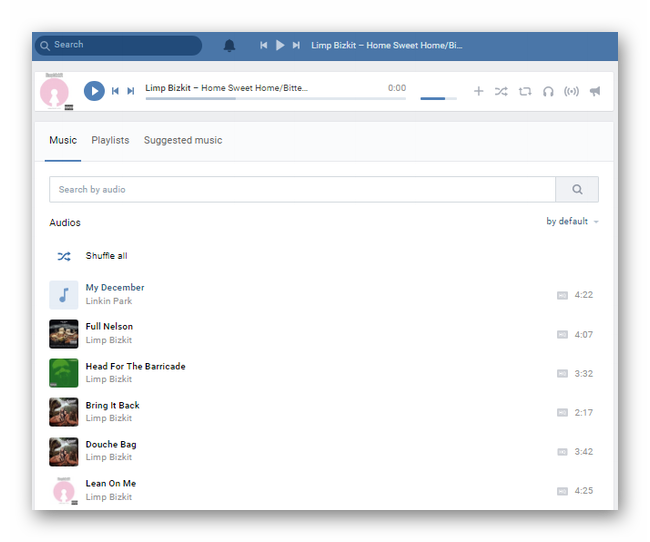The image size is (650, 542).
Task: Click the 4:07 duration of Full Nelson
Action: 584,334
